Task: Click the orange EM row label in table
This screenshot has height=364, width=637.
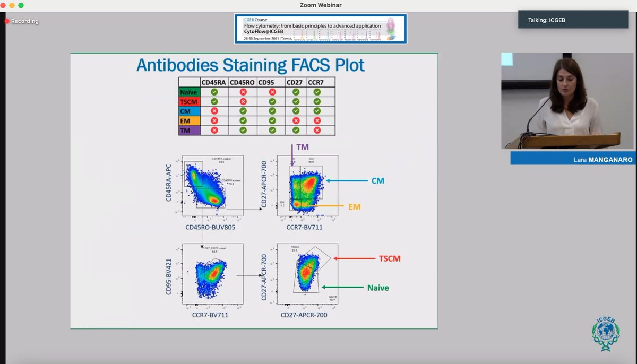Action: (x=190, y=120)
